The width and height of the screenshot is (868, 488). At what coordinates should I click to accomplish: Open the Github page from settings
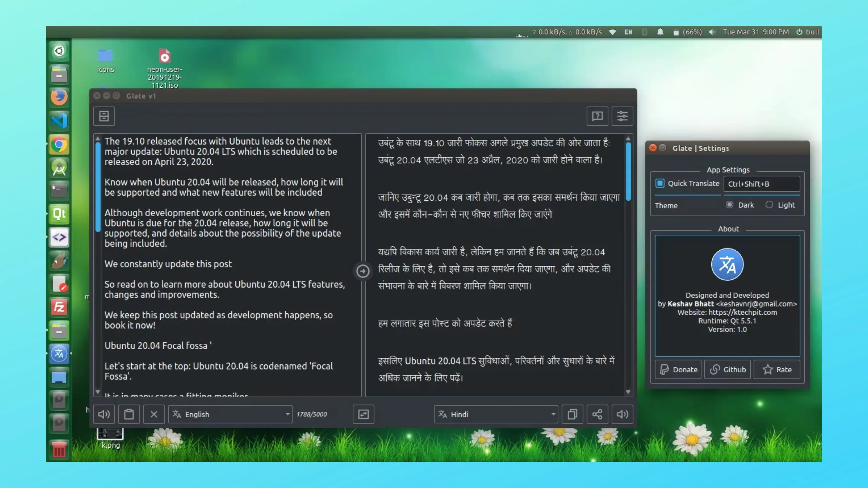728,369
